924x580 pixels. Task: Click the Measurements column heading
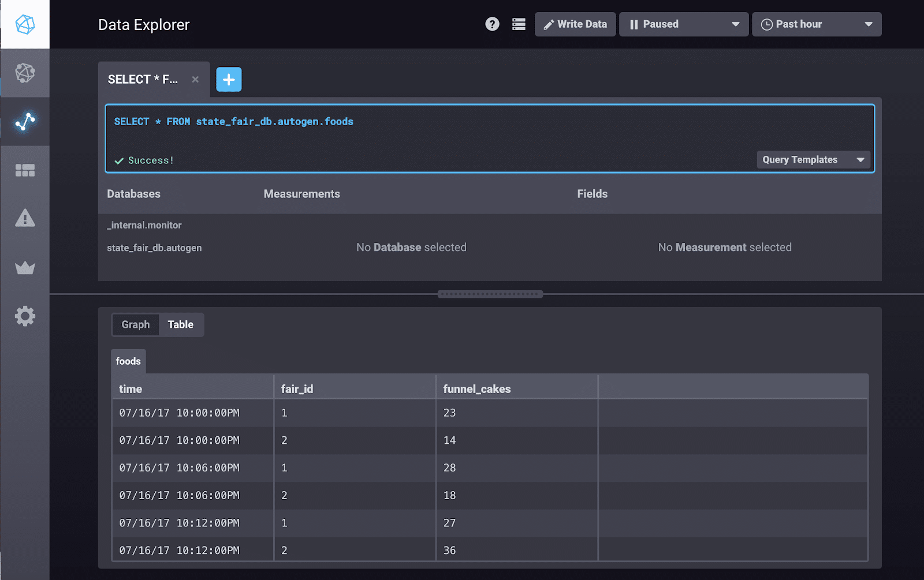pyautogui.click(x=302, y=194)
